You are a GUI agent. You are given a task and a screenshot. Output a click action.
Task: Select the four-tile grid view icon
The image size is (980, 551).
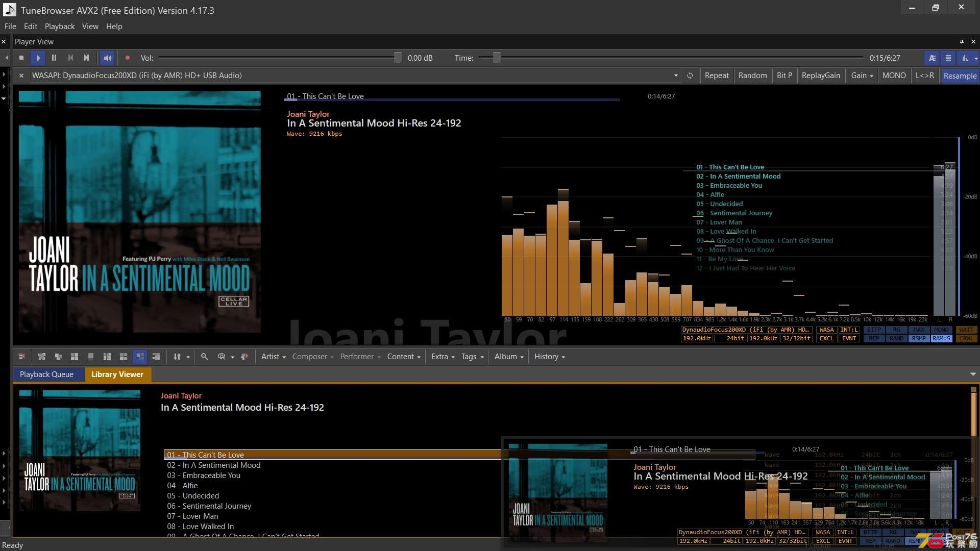coord(75,357)
